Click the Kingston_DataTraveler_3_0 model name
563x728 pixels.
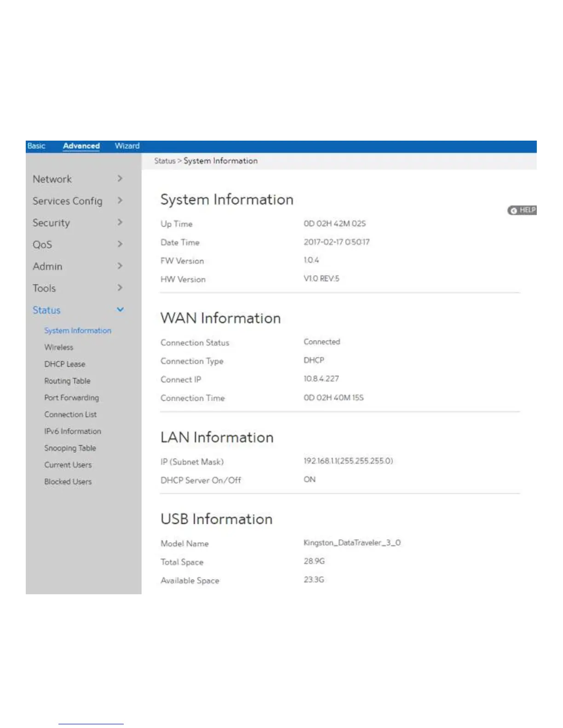[x=352, y=543]
